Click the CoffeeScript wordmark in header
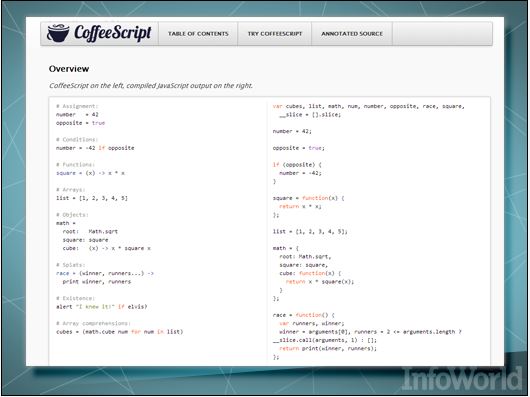 [x=113, y=33]
